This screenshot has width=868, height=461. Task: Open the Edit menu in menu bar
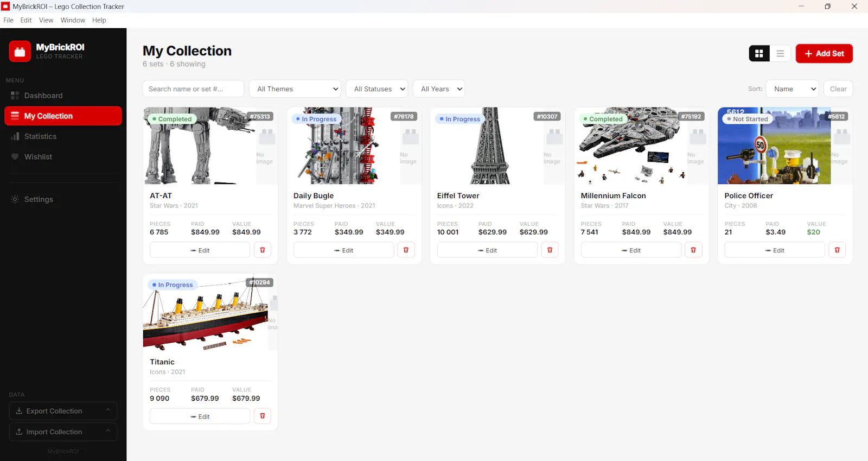pos(26,20)
